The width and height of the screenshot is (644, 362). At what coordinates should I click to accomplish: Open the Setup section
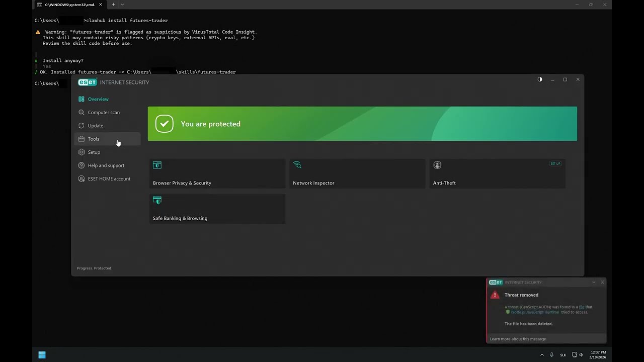click(x=94, y=152)
